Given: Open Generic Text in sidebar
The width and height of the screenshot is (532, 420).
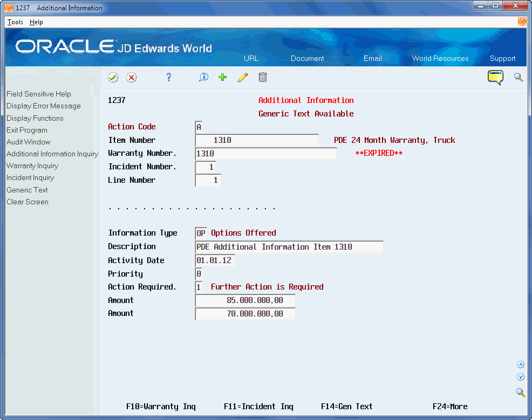Looking at the screenshot, I should (x=27, y=190).
